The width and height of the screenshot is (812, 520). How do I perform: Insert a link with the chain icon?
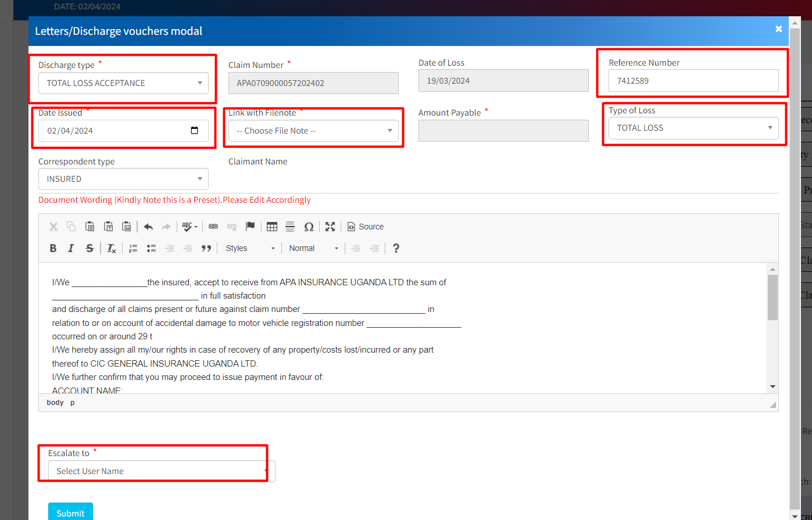click(213, 227)
